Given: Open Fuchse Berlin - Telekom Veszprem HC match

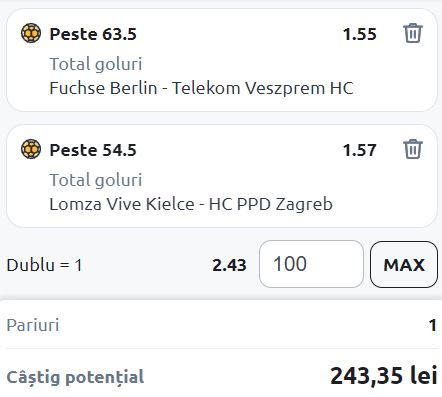Looking at the screenshot, I should 201,88.
